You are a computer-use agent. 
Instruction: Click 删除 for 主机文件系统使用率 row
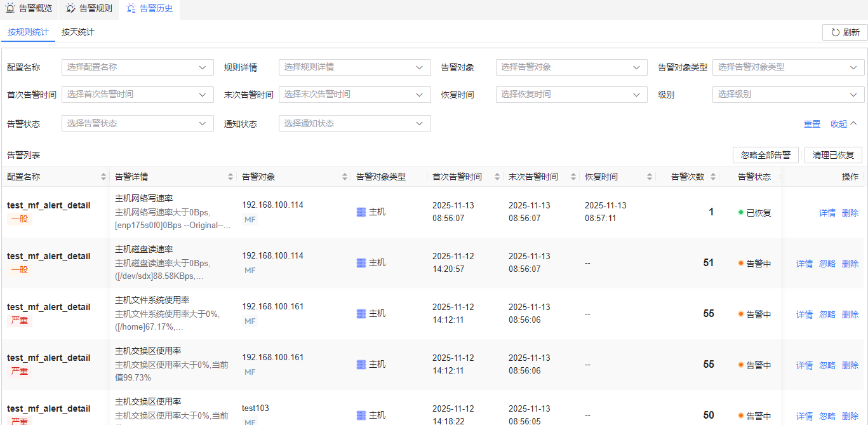[x=850, y=314]
